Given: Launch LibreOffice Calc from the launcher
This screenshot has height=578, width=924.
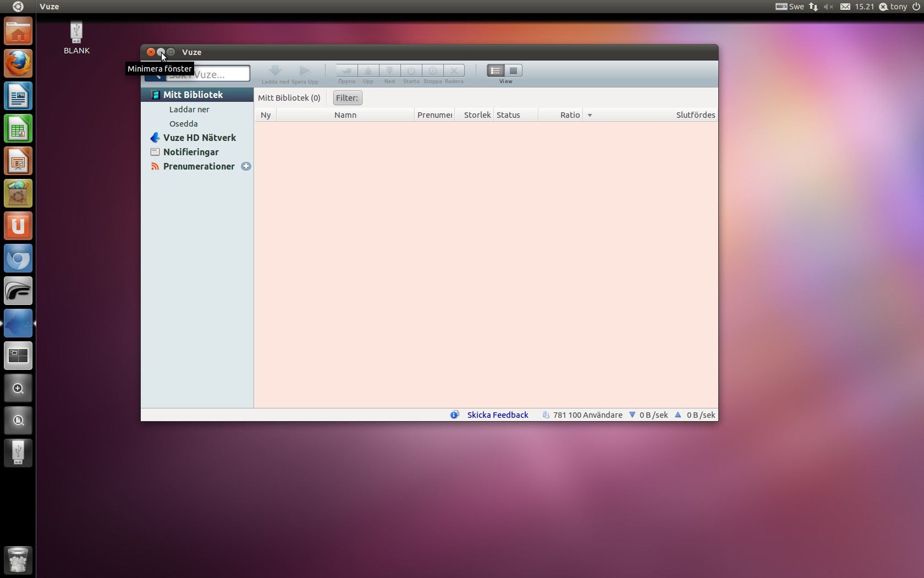Looking at the screenshot, I should tap(18, 129).
